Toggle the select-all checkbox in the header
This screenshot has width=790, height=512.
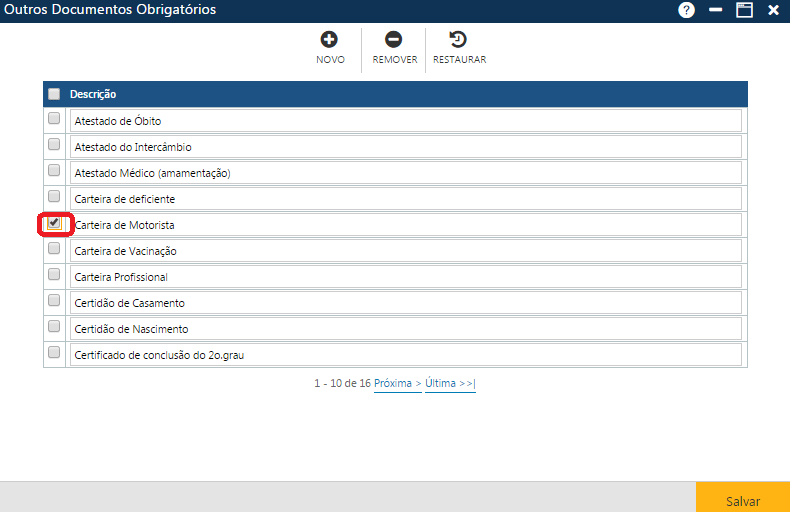click(54, 94)
